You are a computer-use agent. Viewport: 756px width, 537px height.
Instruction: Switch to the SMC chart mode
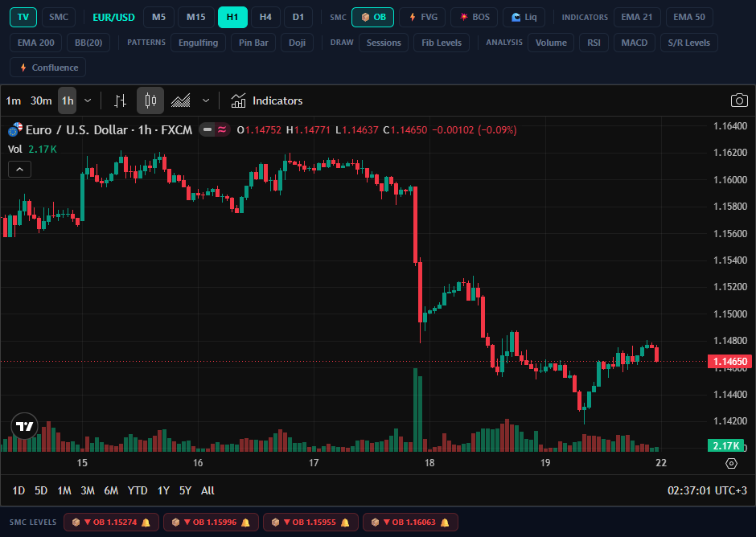(x=59, y=18)
